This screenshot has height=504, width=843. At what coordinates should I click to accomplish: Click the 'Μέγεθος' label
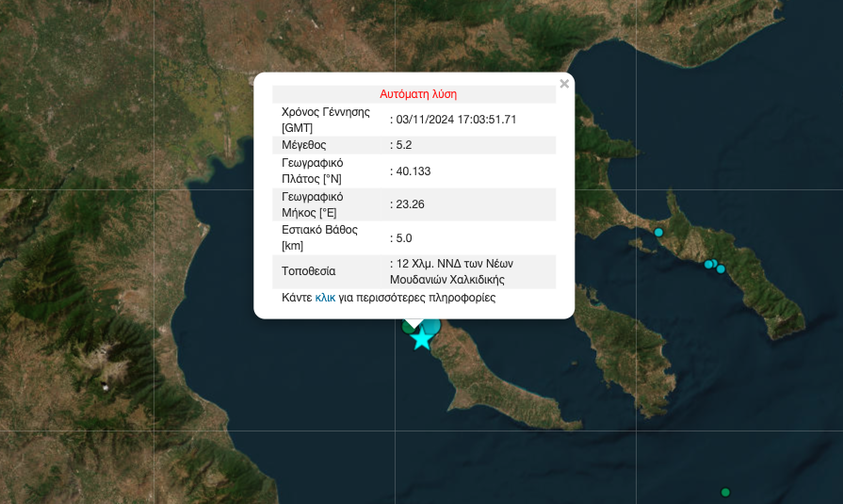(303, 145)
